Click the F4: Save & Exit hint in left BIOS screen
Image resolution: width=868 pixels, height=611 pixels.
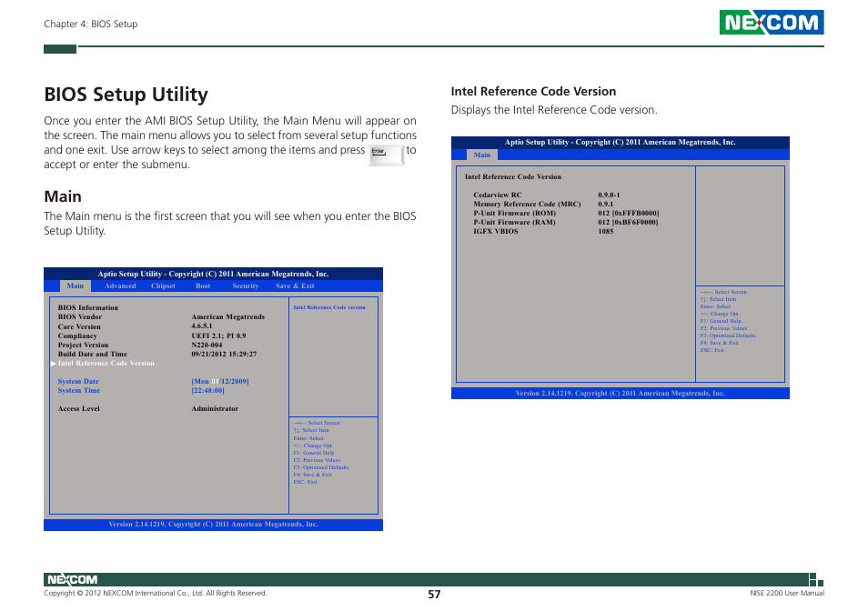pyautogui.click(x=313, y=475)
